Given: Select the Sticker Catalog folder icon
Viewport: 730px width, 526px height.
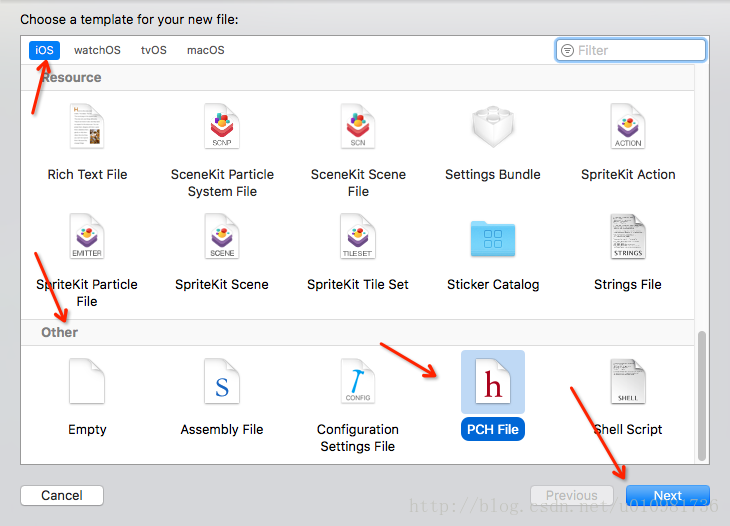Looking at the screenshot, I should [493, 239].
